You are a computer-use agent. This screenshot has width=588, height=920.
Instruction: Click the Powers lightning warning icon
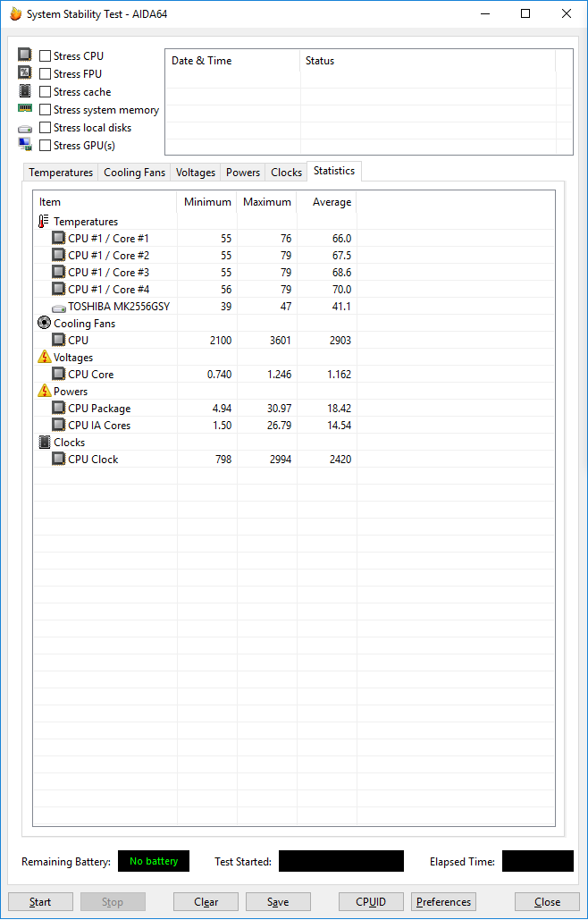[44, 391]
